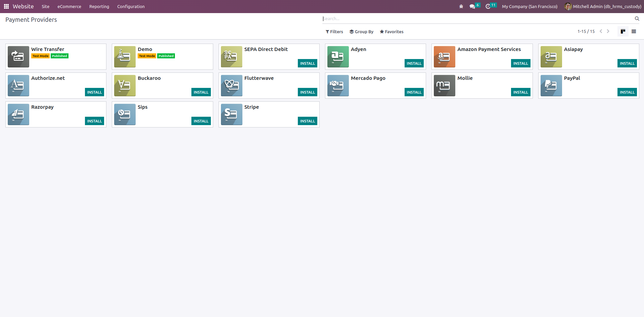The width and height of the screenshot is (644, 317).
Task: Open the Configuration menu
Action: pyautogui.click(x=131, y=6)
